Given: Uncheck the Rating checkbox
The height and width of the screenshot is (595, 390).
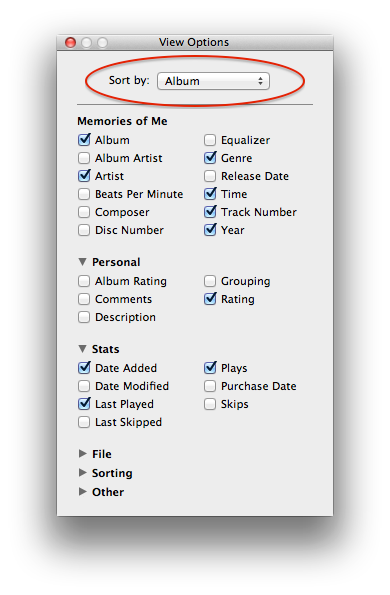Looking at the screenshot, I should (x=210, y=299).
